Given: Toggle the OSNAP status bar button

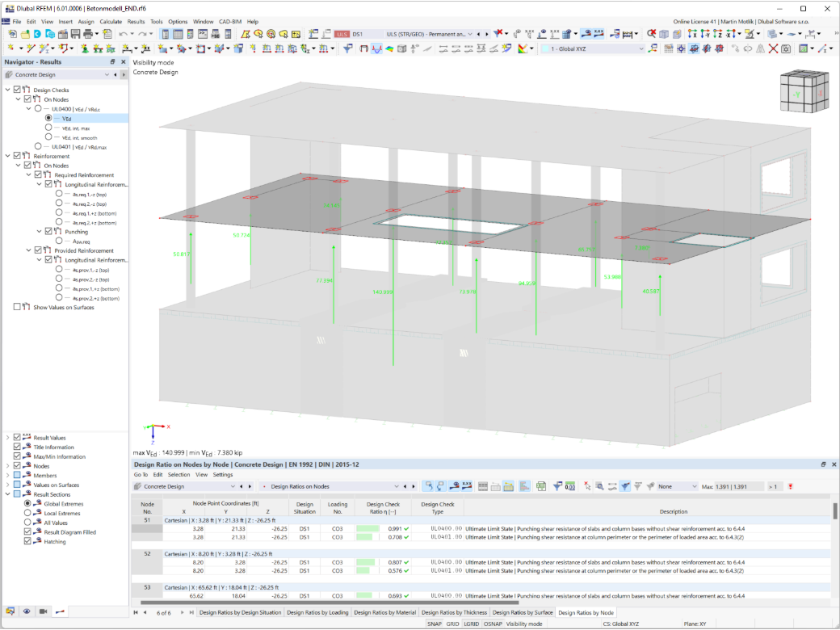Looking at the screenshot, I should pos(493,624).
